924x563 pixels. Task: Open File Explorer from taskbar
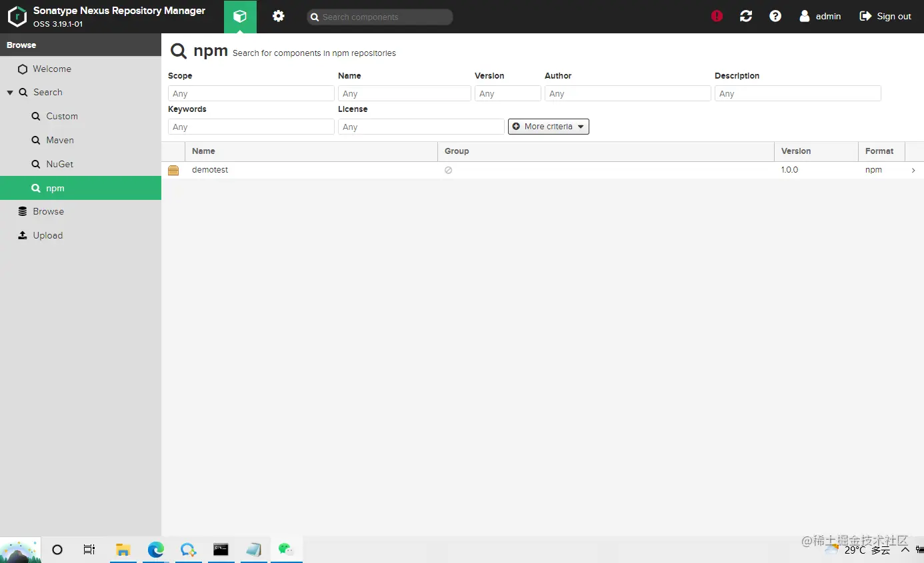coord(123,550)
